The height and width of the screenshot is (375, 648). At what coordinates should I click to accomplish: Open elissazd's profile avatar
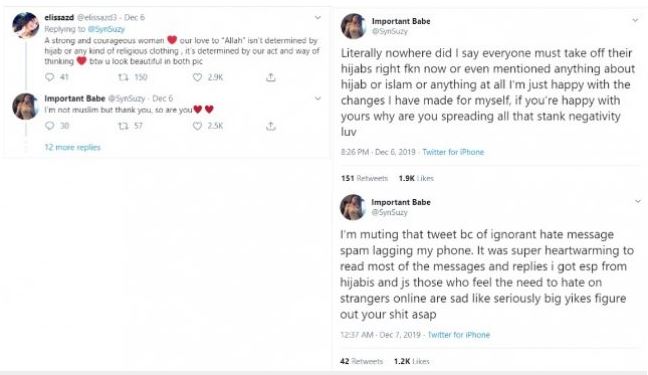[26, 25]
